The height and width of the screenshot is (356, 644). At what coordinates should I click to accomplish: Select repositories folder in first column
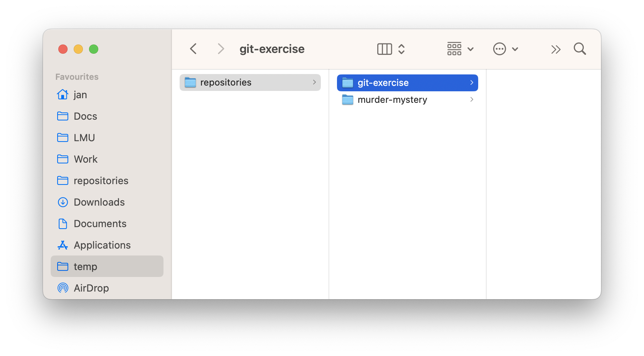tap(226, 82)
